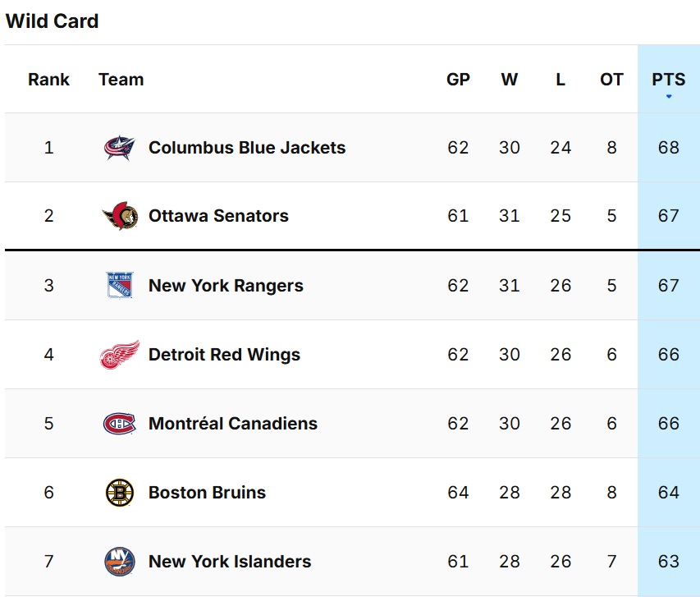Open Ottawa Senators team link

pos(218,216)
